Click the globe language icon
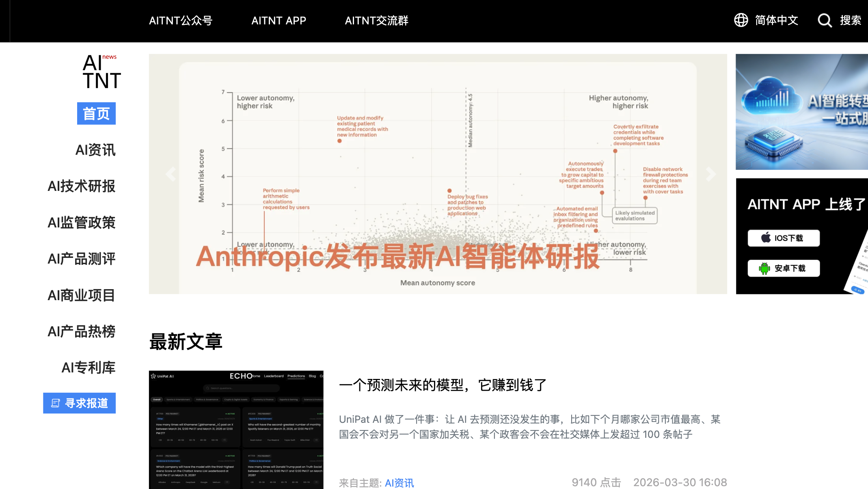This screenshot has height=489, width=868. tap(741, 20)
